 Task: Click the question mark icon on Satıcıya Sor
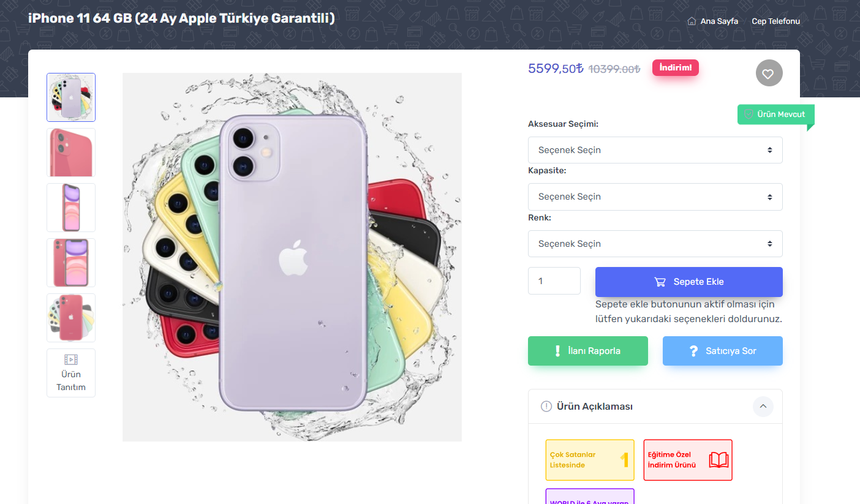pyautogui.click(x=693, y=351)
